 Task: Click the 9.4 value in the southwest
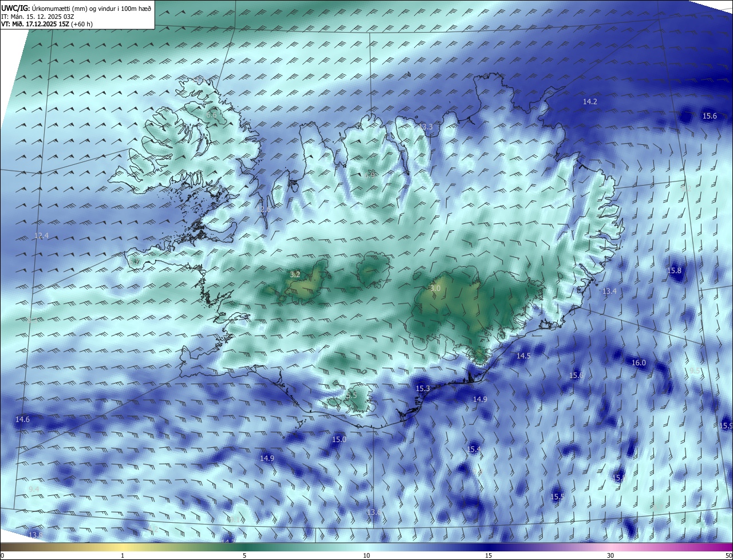34,489
